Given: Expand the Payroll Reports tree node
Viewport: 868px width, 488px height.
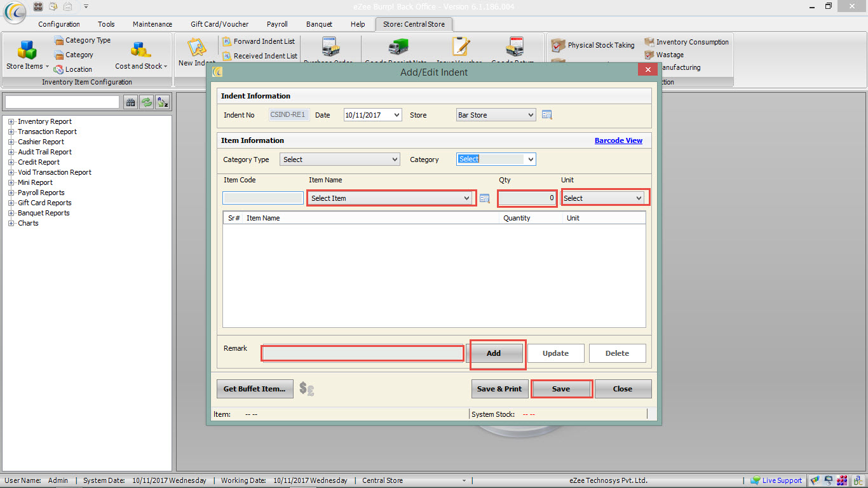Looking at the screenshot, I should 11,193.
